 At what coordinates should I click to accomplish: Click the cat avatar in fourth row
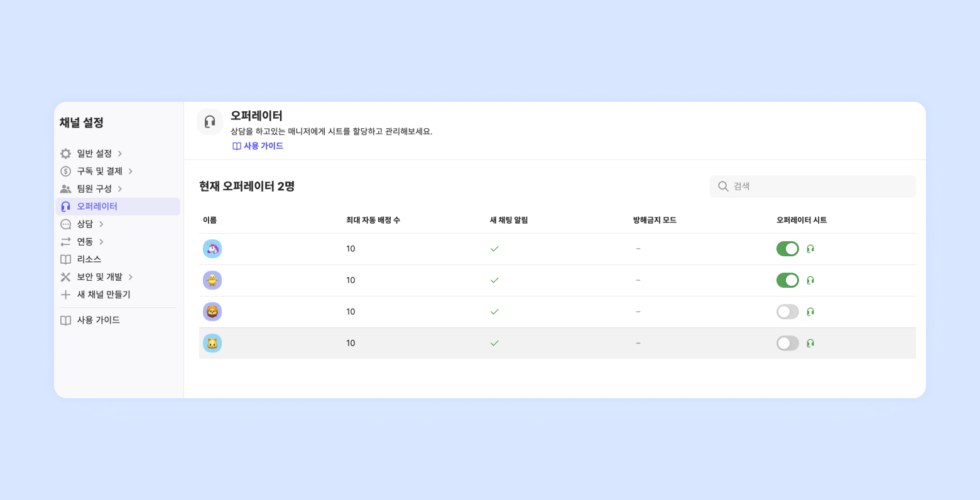tap(212, 343)
